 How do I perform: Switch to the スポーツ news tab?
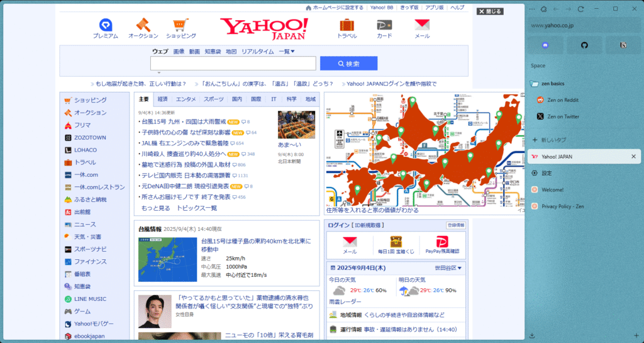214,99
